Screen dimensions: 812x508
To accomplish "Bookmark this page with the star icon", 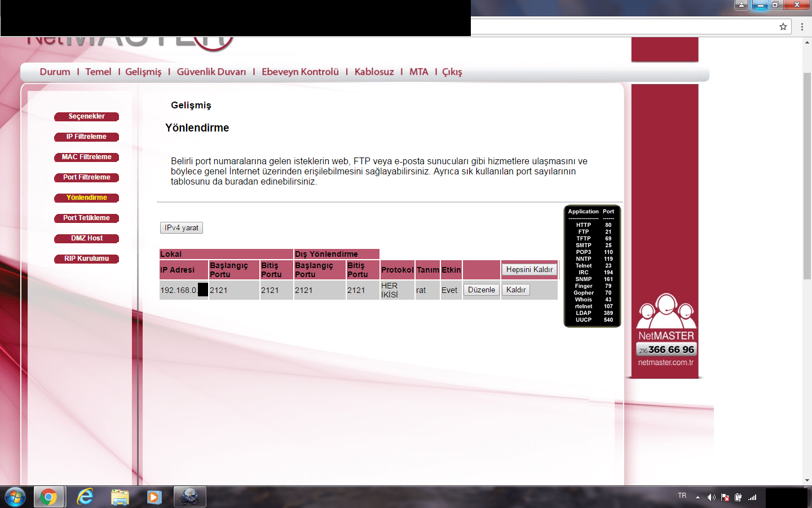I will click(x=783, y=27).
